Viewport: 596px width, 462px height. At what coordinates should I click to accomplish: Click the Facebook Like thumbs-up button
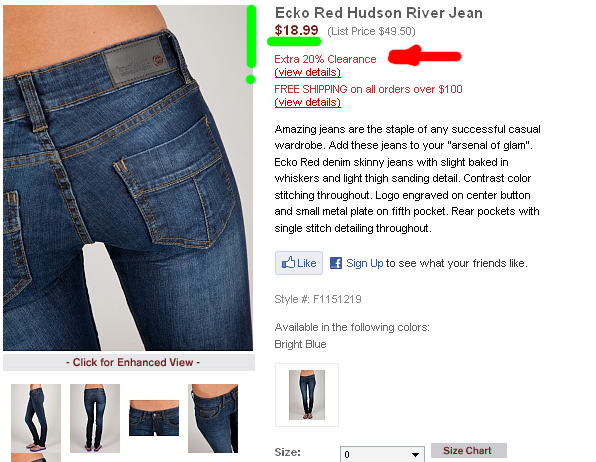click(299, 263)
